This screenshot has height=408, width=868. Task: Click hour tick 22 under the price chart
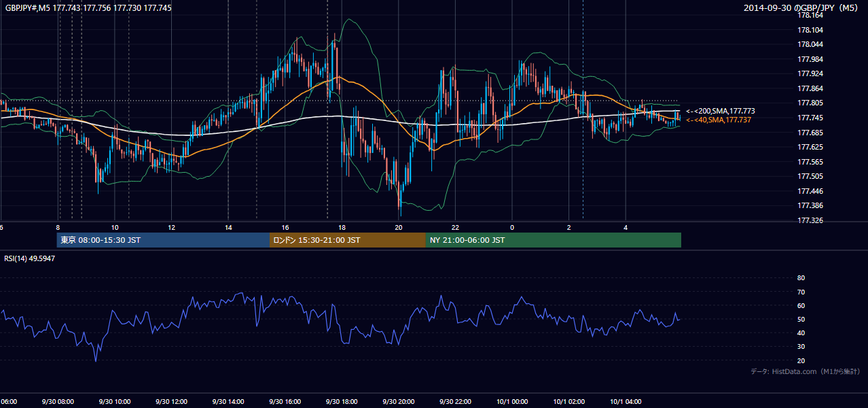pos(455,227)
